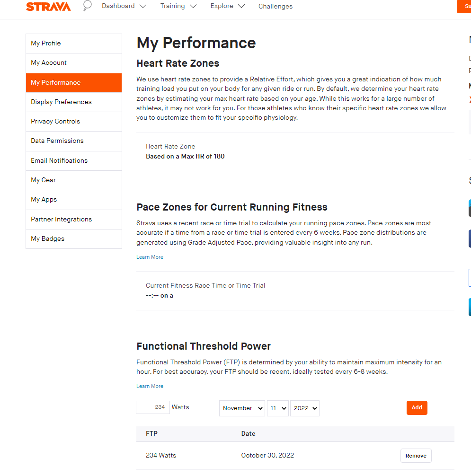471x476 pixels.
Task: Open the month dropdown showing November
Action: click(x=242, y=408)
